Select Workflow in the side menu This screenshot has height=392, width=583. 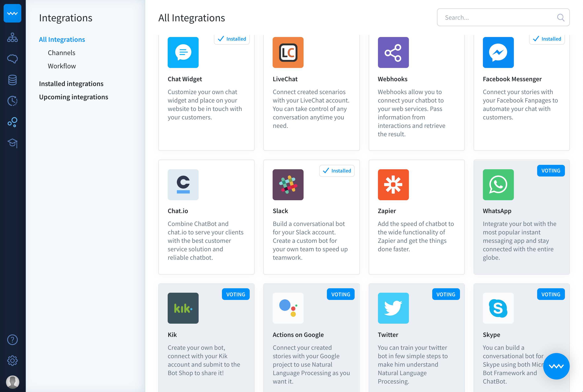62,66
